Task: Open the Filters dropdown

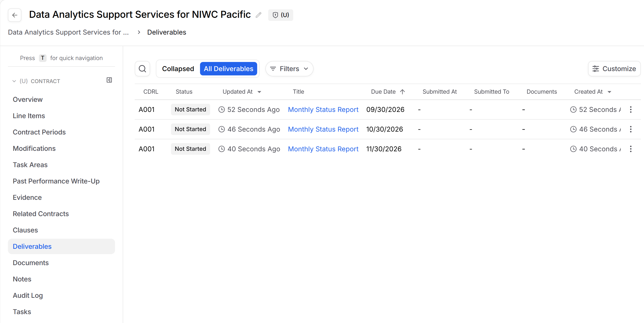Action: click(x=289, y=69)
